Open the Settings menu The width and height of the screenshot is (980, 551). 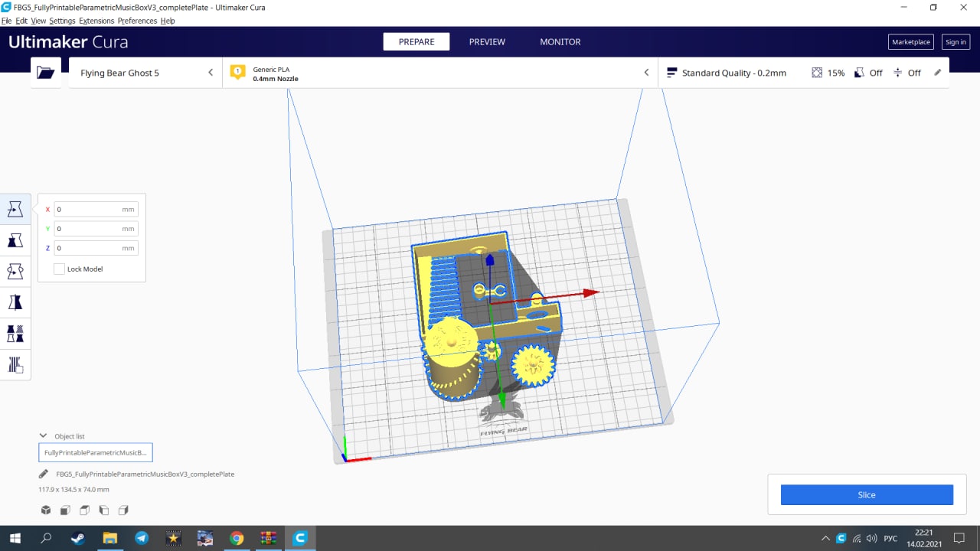[x=63, y=21]
